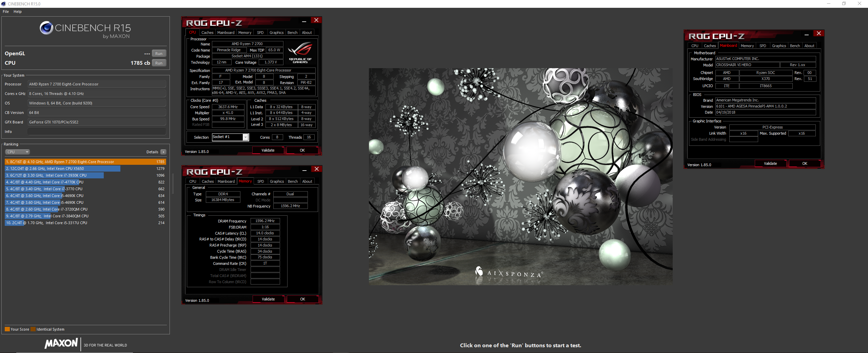The image size is (868, 353).
Task: Click Validate in the Mainboard CPU-Z window
Action: pos(770,163)
